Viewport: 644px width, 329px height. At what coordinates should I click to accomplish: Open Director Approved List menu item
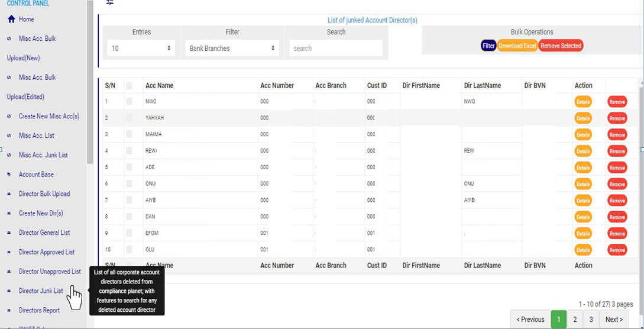(47, 252)
